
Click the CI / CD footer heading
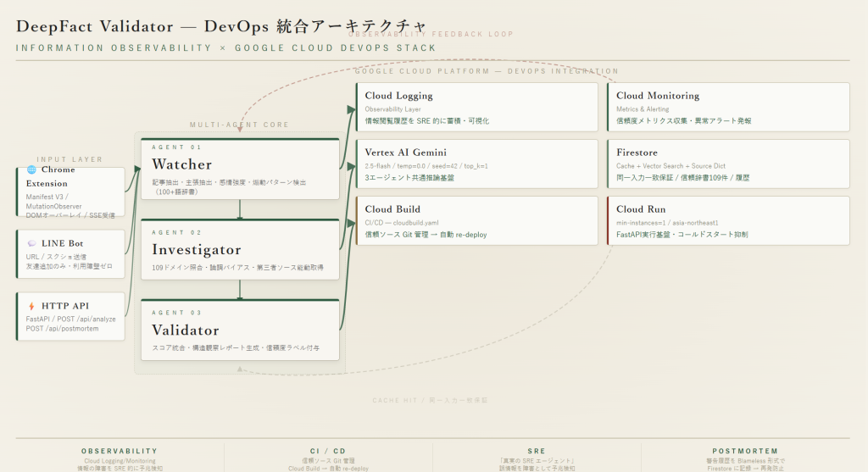[328, 451]
